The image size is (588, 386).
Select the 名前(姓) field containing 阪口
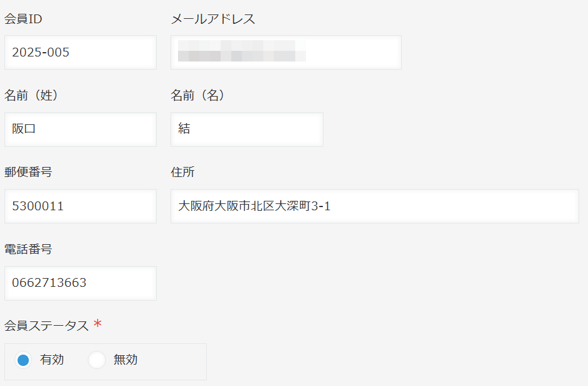click(x=80, y=129)
